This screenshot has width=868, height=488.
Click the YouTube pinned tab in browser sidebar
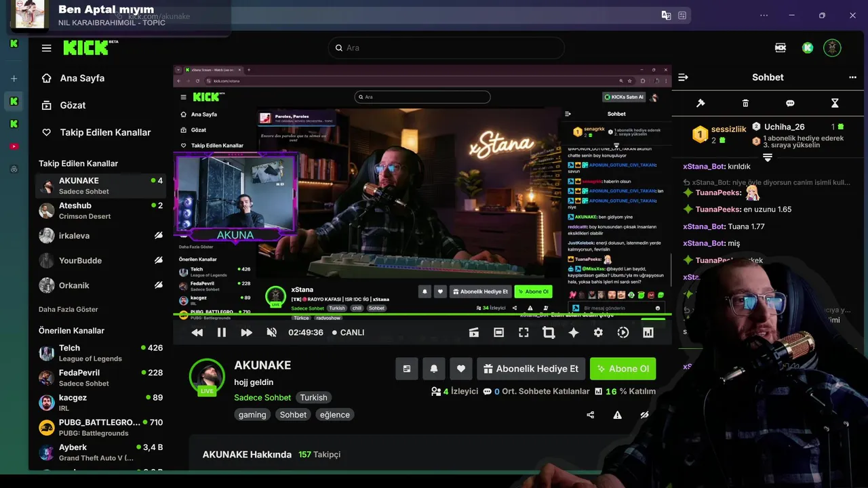14,146
